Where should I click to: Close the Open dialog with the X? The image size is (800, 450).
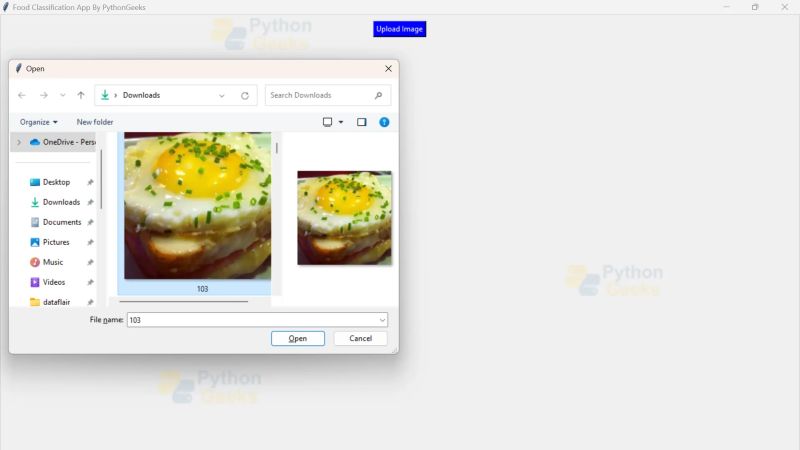click(x=388, y=68)
